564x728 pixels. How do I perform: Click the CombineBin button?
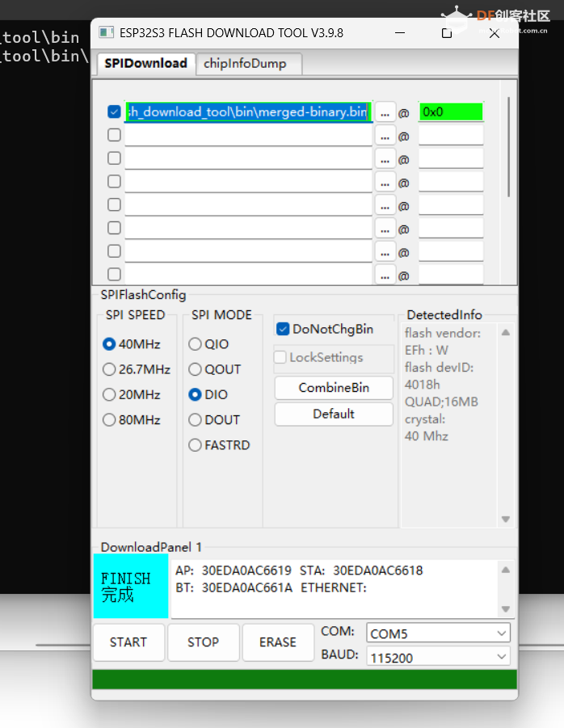[x=334, y=388]
